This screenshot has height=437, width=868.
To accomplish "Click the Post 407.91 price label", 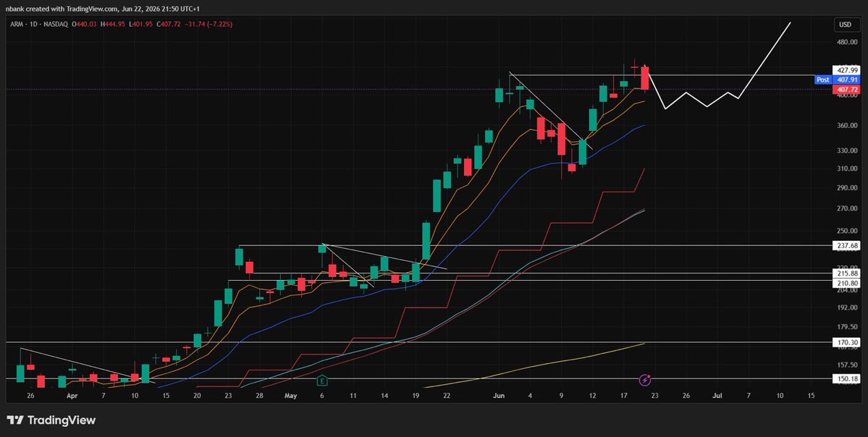I will [836, 80].
